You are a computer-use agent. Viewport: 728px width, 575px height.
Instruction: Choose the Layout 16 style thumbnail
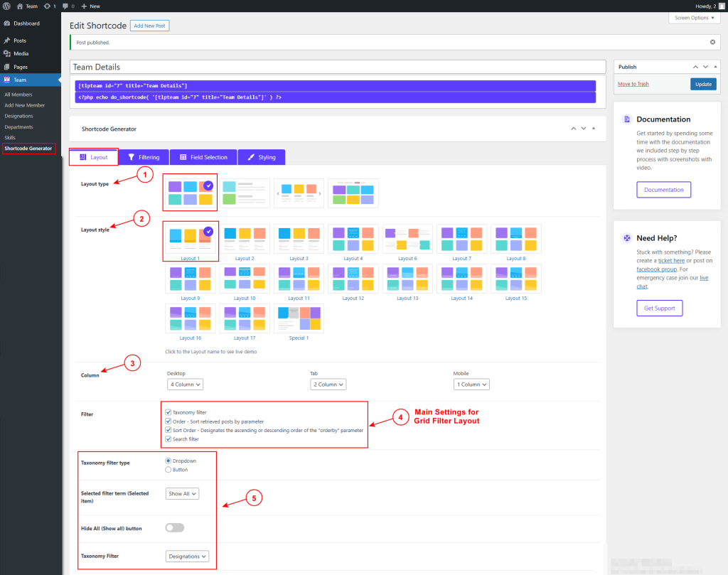(x=191, y=318)
